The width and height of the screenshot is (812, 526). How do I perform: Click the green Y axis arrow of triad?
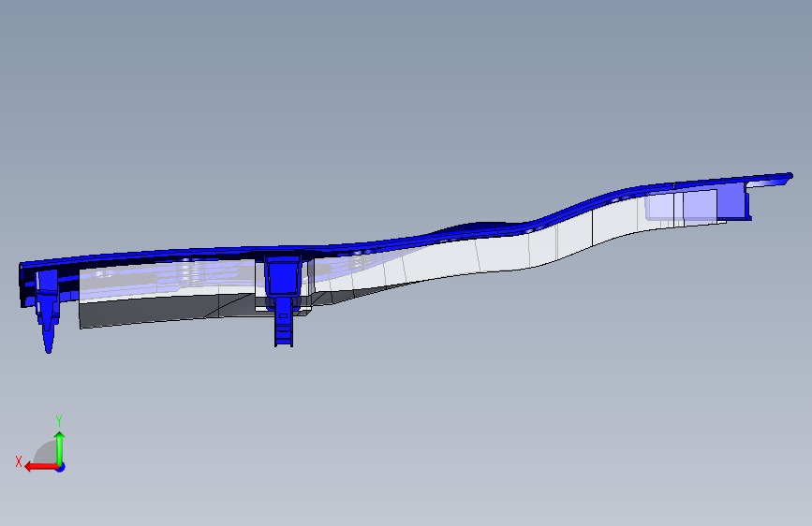pos(60,448)
